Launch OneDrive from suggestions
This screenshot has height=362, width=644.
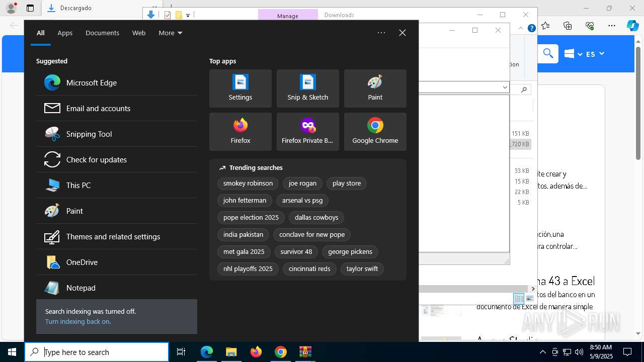[117, 262]
